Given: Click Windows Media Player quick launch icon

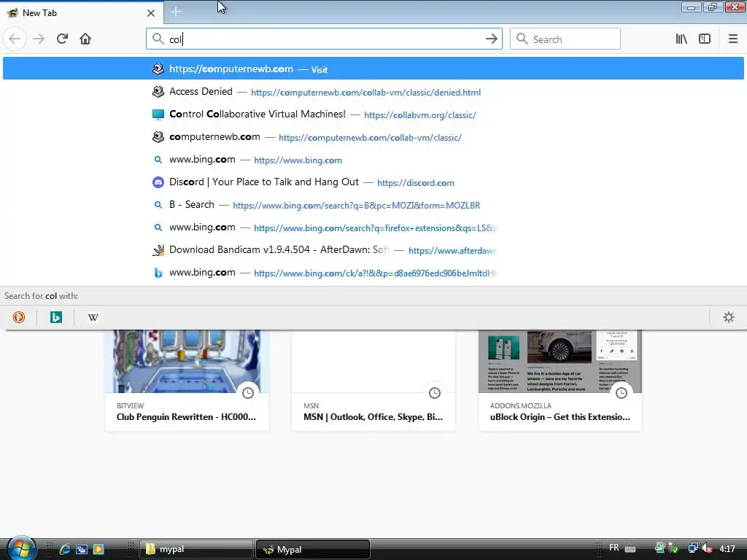Looking at the screenshot, I should (98, 549).
